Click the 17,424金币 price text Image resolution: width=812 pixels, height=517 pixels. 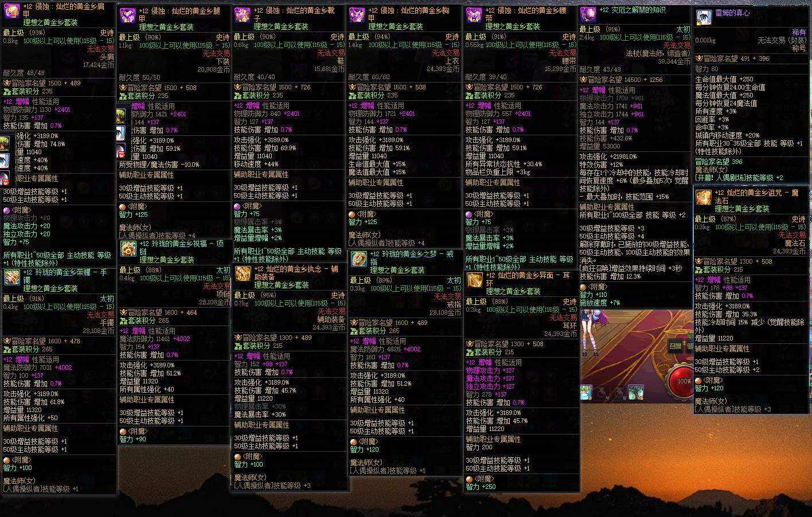click(99, 65)
